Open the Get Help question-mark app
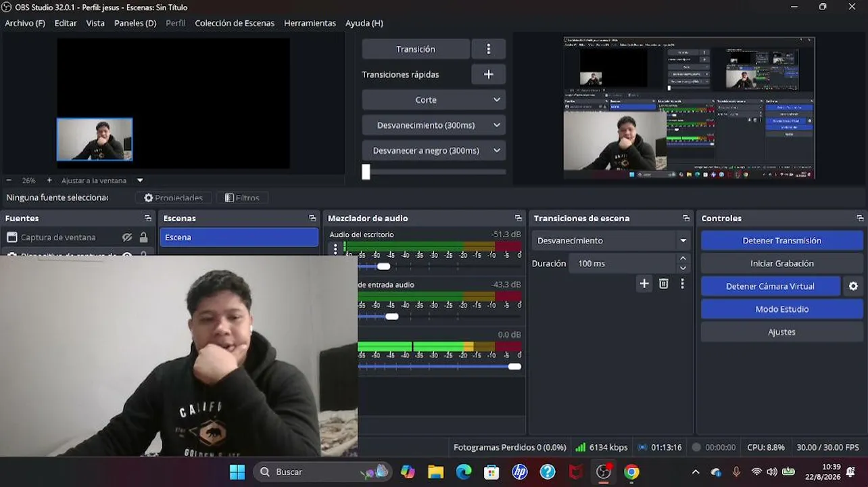The height and width of the screenshot is (487, 868). point(548,472)
